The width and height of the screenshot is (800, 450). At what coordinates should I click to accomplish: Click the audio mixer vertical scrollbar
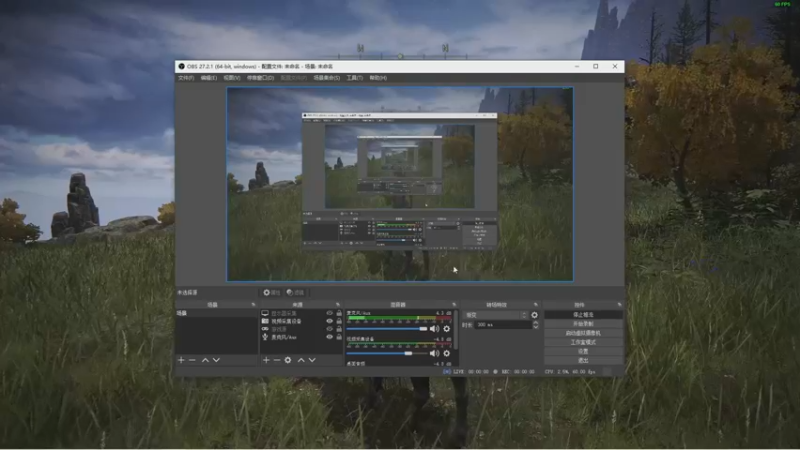[456, 329]
